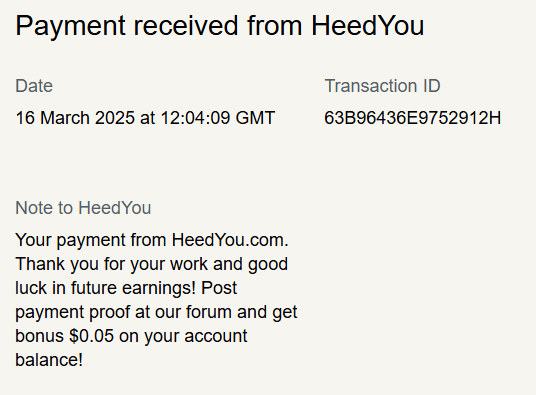The image size is (536, 395).
Task: Click the word HeedYou in the heading
Action: click(x=368, y=26)
